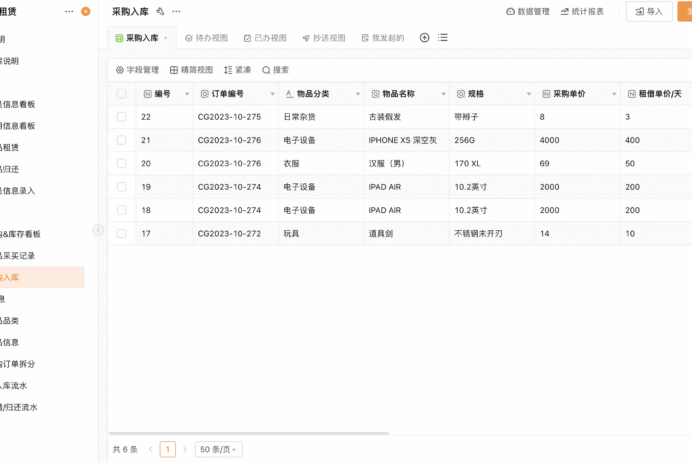Switch to 精简视图
Image resolution: width=692 pixels, height=463 pixels.
(x=192, y=70)
